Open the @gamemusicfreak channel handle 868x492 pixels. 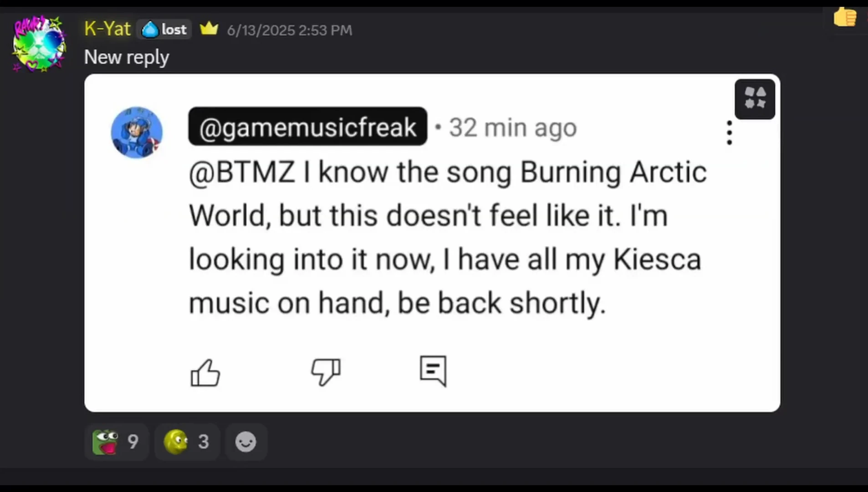308,127
